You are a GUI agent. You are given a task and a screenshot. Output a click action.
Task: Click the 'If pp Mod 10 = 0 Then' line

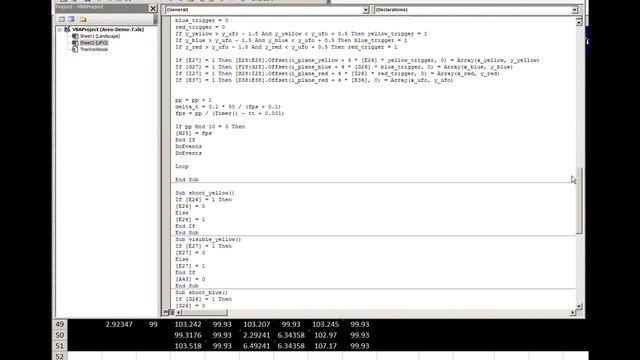[210, 127]
